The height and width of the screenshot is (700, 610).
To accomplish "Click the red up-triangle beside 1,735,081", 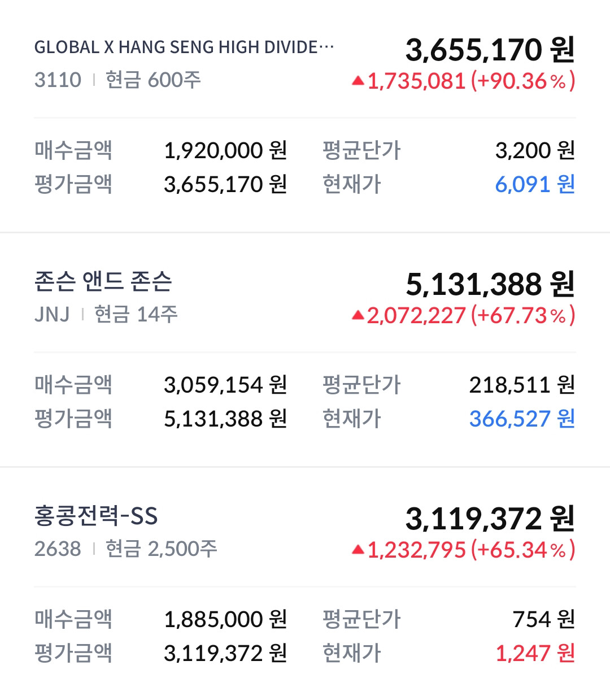I will 358,81.
